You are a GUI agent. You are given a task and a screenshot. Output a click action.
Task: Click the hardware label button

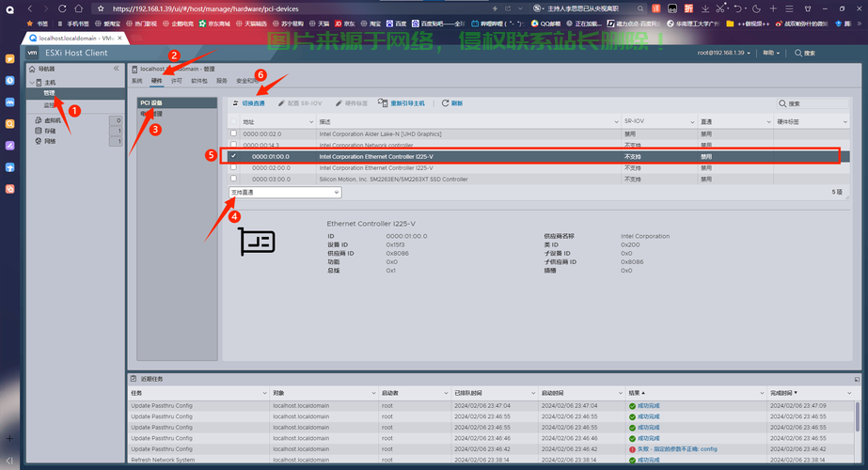tap(352, 103)
